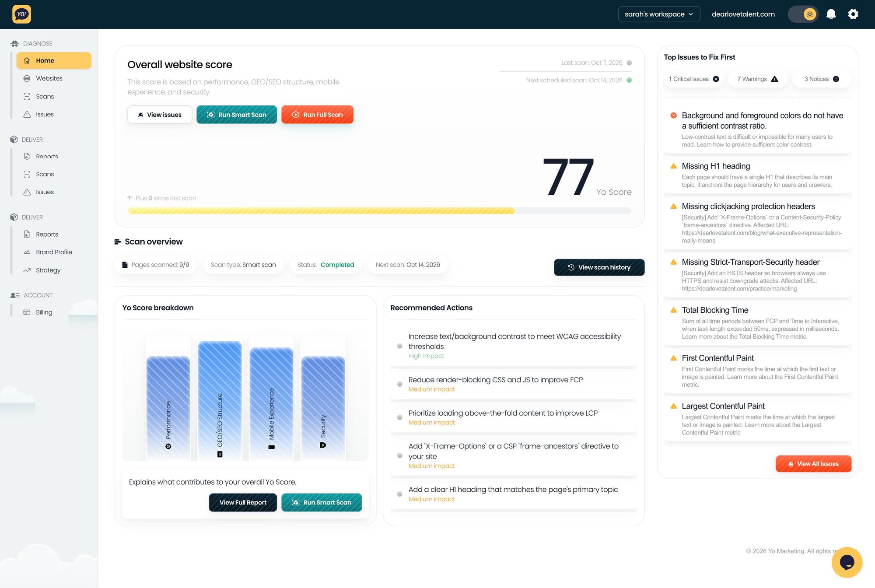Click the Scan overview heading icon

click(x=117, y=241)
